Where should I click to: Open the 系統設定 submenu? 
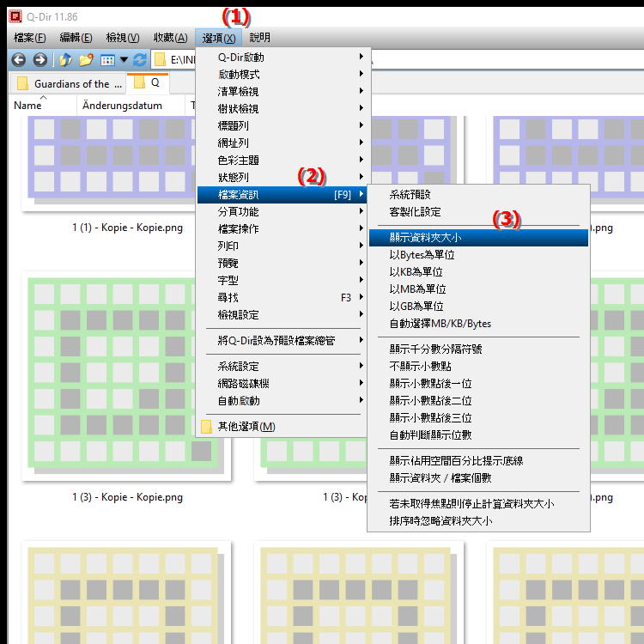(283, 367)
